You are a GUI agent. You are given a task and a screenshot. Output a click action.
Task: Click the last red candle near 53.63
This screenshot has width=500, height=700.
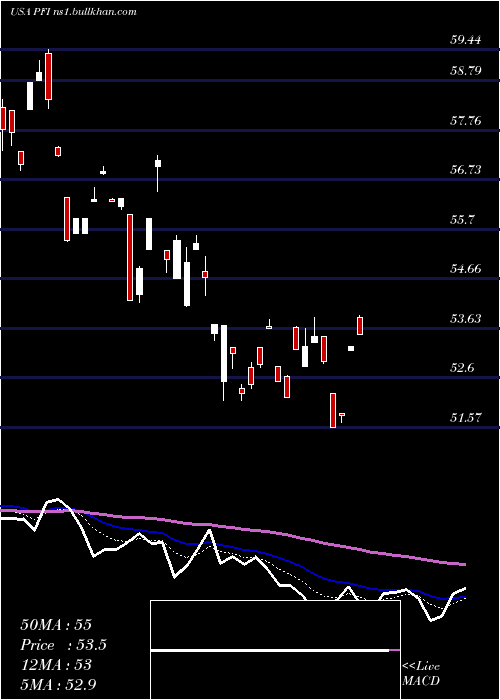(360, 325)
